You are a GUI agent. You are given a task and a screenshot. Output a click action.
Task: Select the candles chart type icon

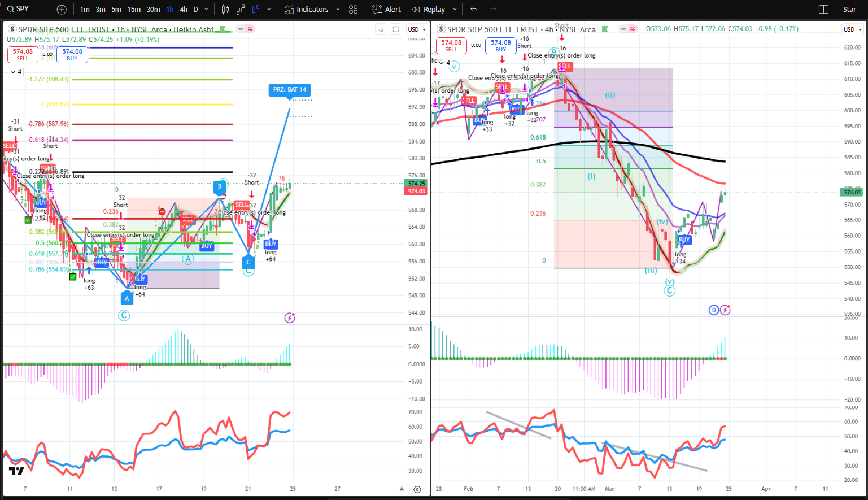[225, 10]
